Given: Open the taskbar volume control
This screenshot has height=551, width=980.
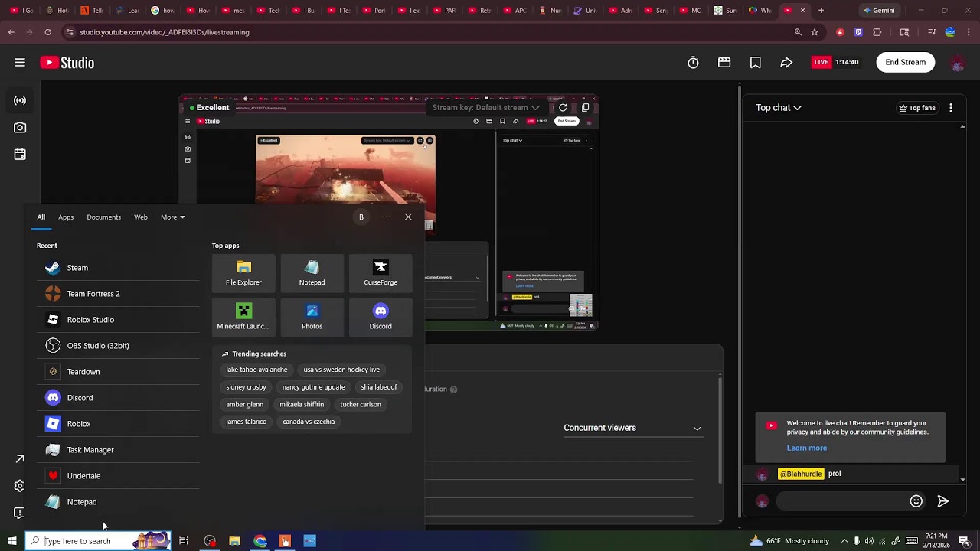Looking at the screenshot, I should [869, 541].
